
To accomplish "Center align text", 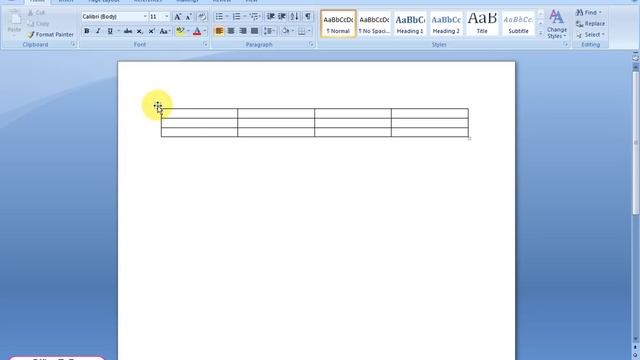I will 231,31.
